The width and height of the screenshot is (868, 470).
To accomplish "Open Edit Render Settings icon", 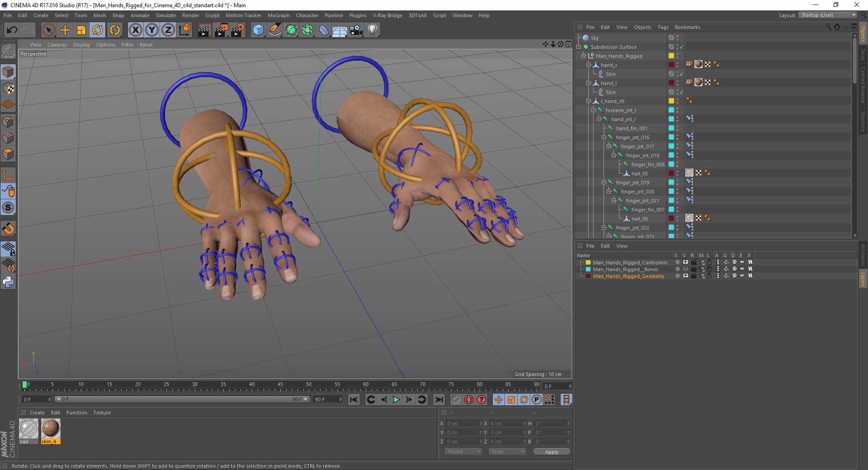I will [238, 30].
